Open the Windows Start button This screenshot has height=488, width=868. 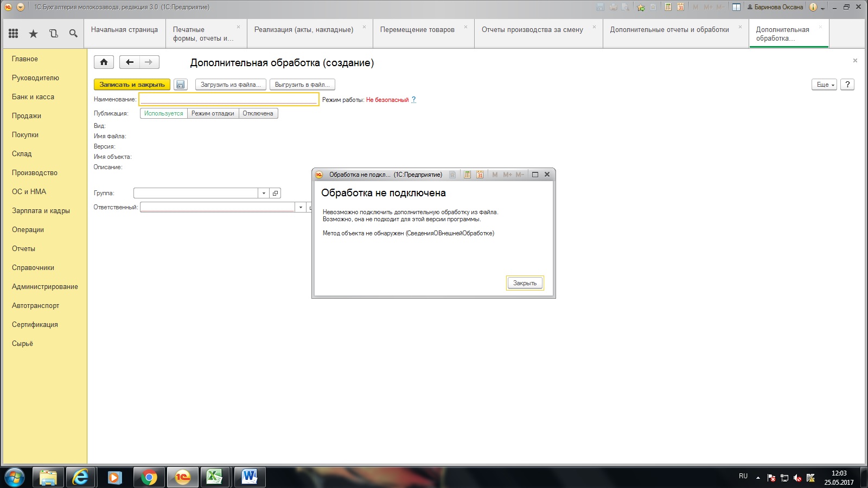[15, 477]
